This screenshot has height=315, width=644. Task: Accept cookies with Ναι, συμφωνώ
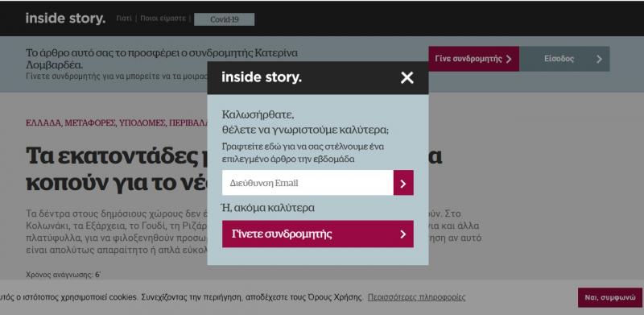coord(610,297)
